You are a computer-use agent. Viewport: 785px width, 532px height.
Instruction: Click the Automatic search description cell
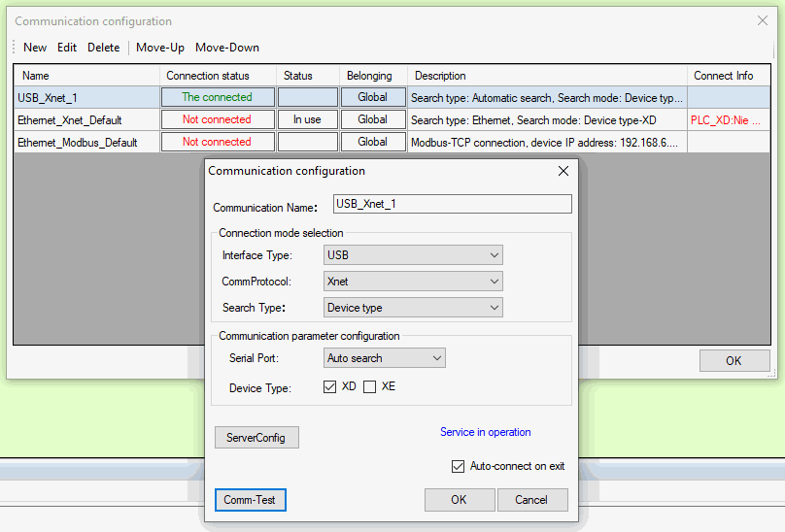click(547, 98)
